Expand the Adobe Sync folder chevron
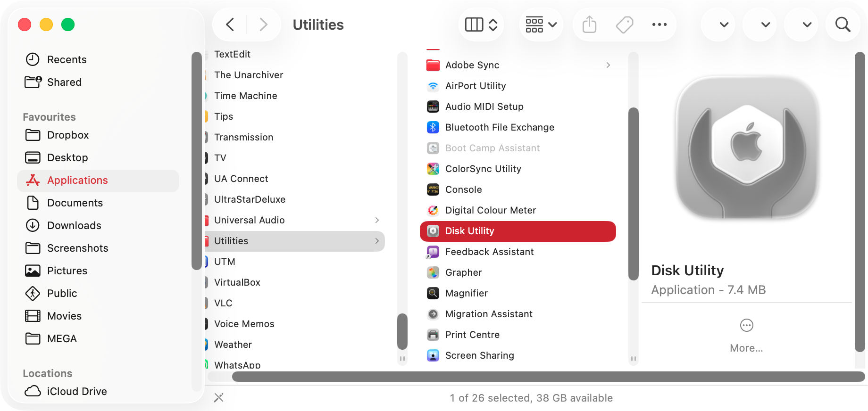 coord(608,65)
